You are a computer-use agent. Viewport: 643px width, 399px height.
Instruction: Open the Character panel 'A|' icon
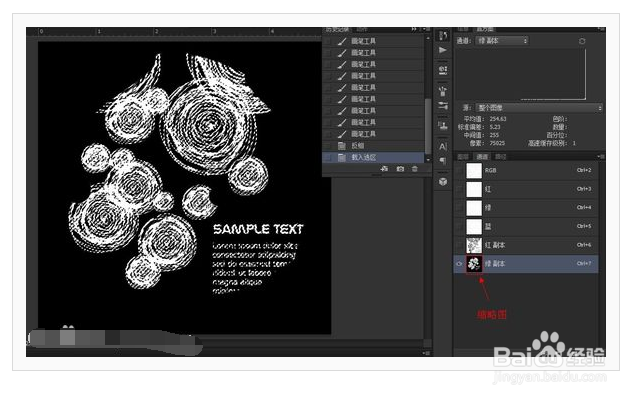click(443, 146)
